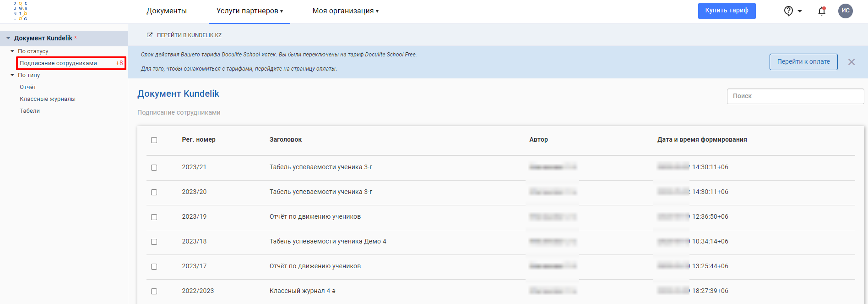Dismiss the tariff expiry banner
This screenshot has width=868, height=304.
point(852,62)
